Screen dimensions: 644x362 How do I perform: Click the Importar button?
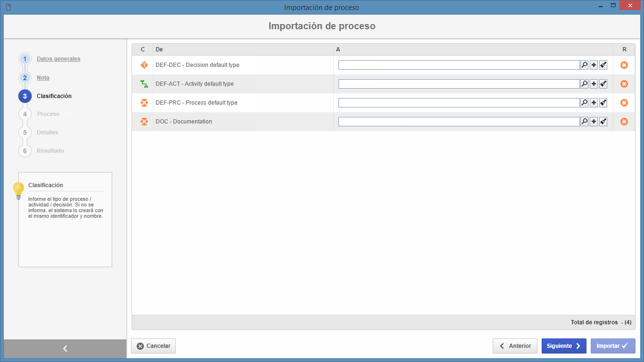(x=613, y=346)
